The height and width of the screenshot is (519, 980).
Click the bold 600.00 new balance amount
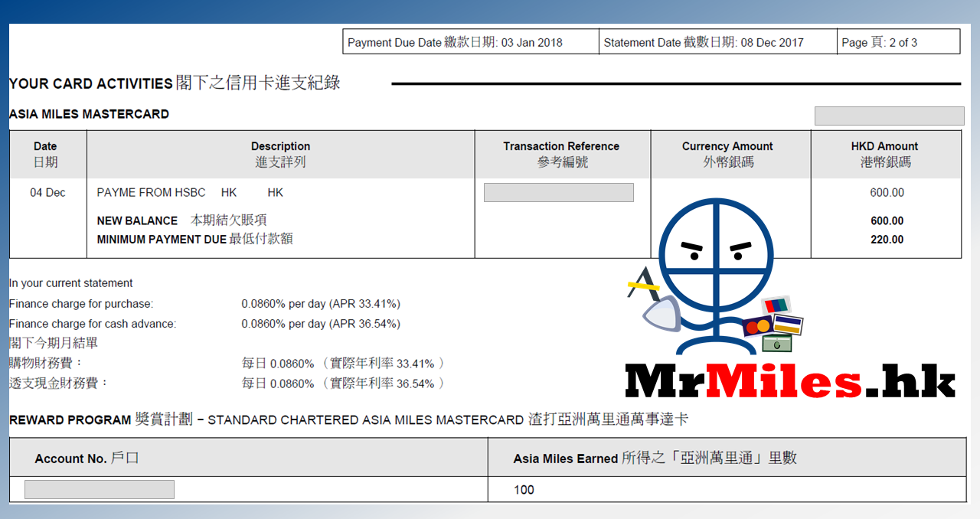click(887, 221)
